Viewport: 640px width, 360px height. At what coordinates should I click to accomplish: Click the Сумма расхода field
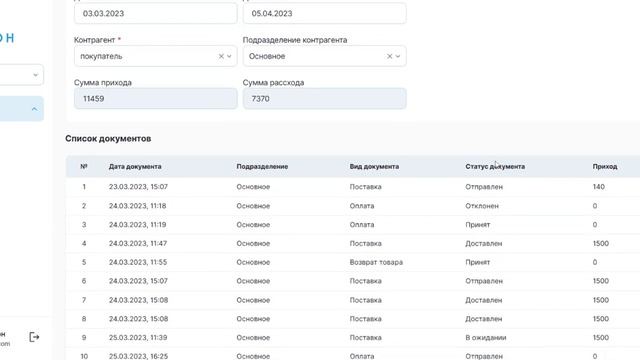[x=324, y=98]
